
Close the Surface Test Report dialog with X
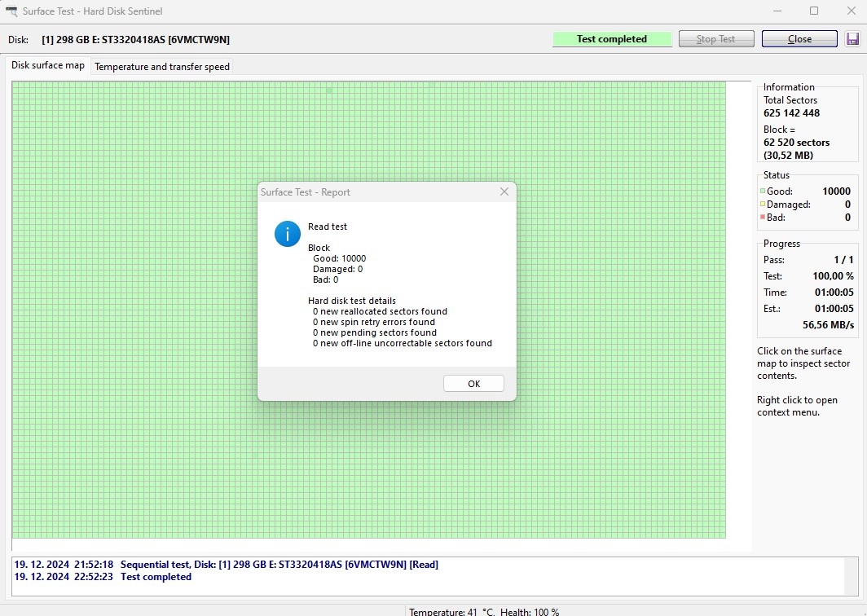pos(504,192)
